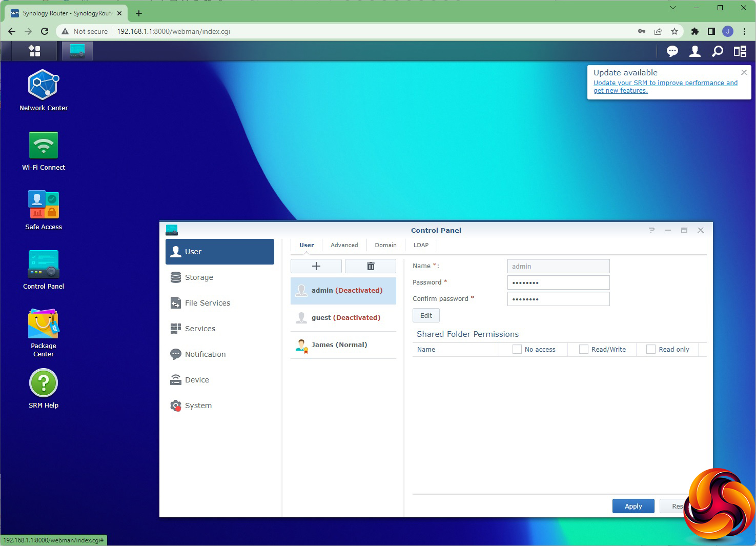The image size is (756, 546).
Task: Open the SRM main menu grid icon
Action: 34,51
